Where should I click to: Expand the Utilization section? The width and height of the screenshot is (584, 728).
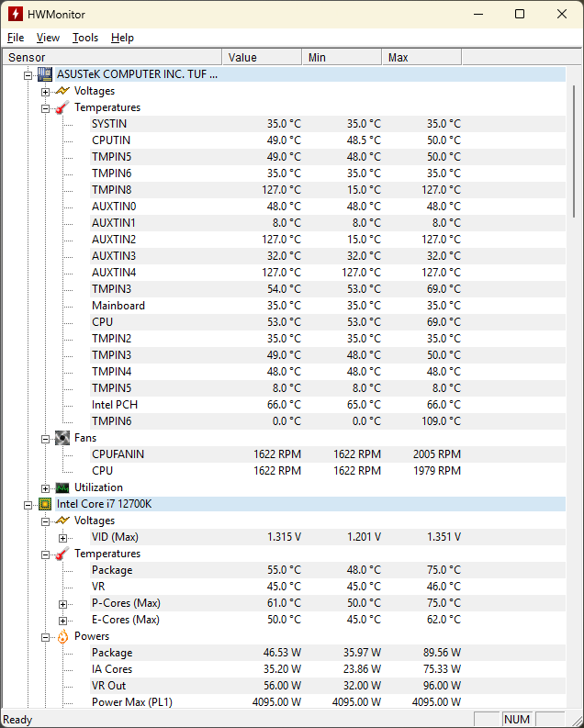click(45, 488)
